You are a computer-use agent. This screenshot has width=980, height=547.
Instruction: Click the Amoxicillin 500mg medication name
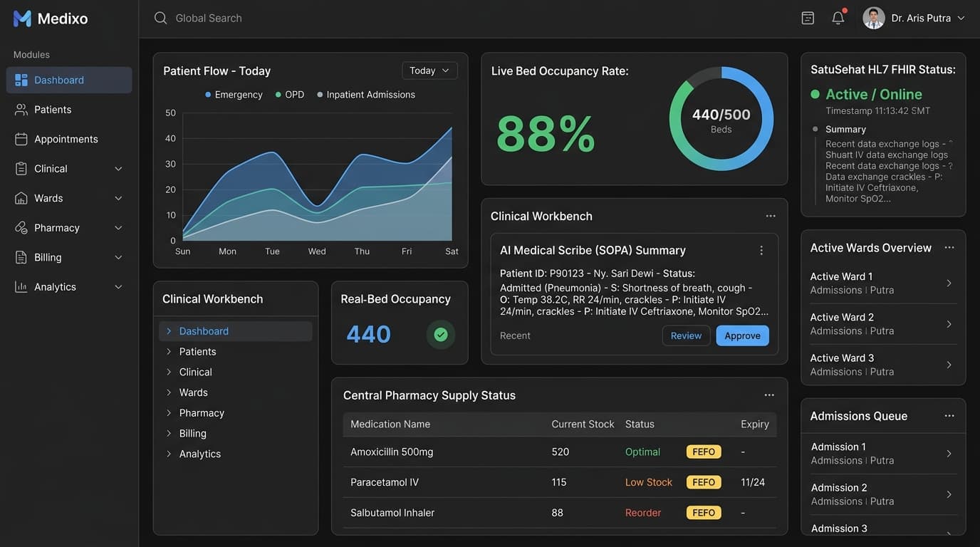point(392,452)
